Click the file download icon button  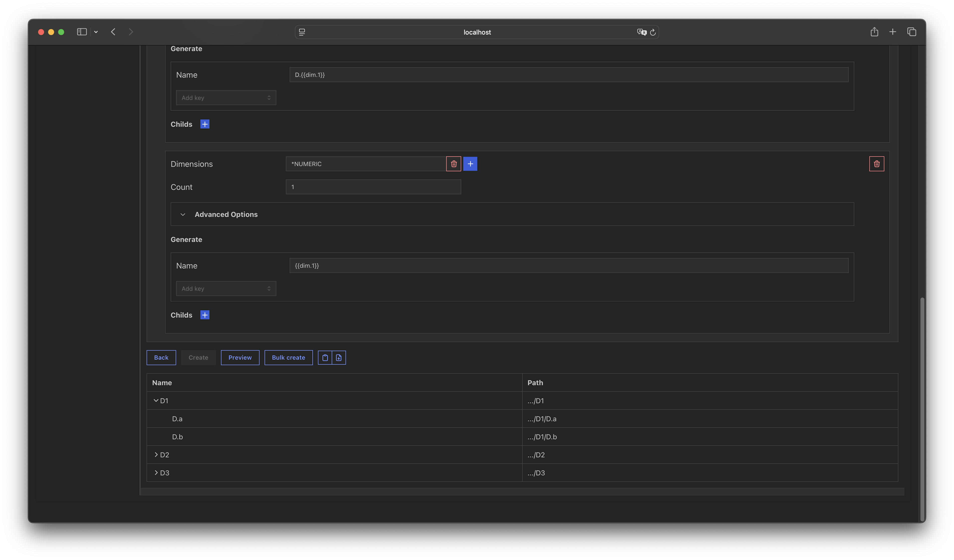339,358
